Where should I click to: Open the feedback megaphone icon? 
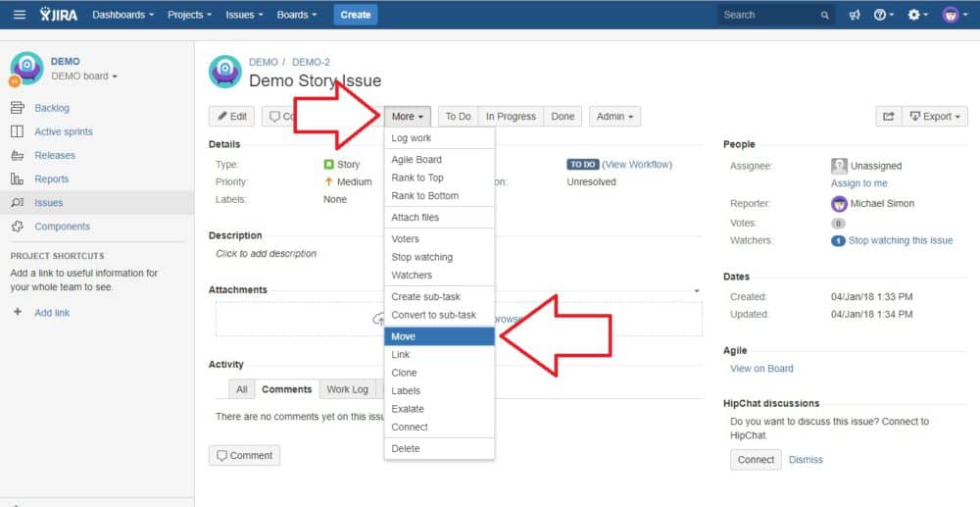coord(855,15)
